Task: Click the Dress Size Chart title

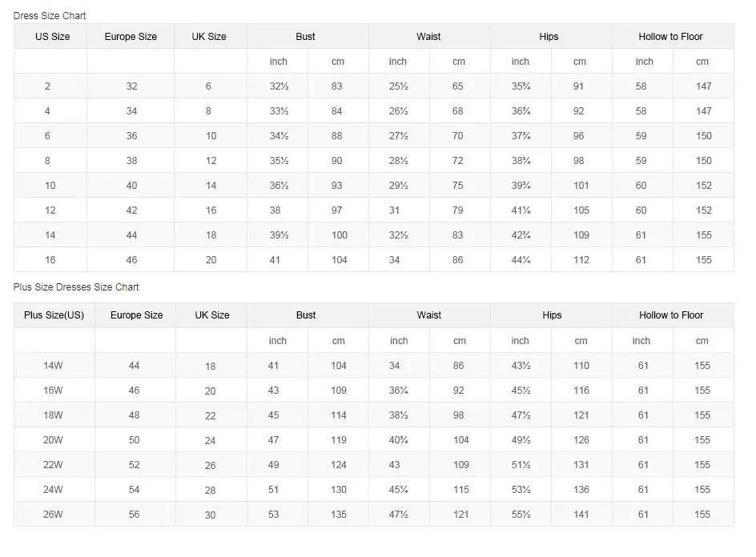Action: coord(50,16)
